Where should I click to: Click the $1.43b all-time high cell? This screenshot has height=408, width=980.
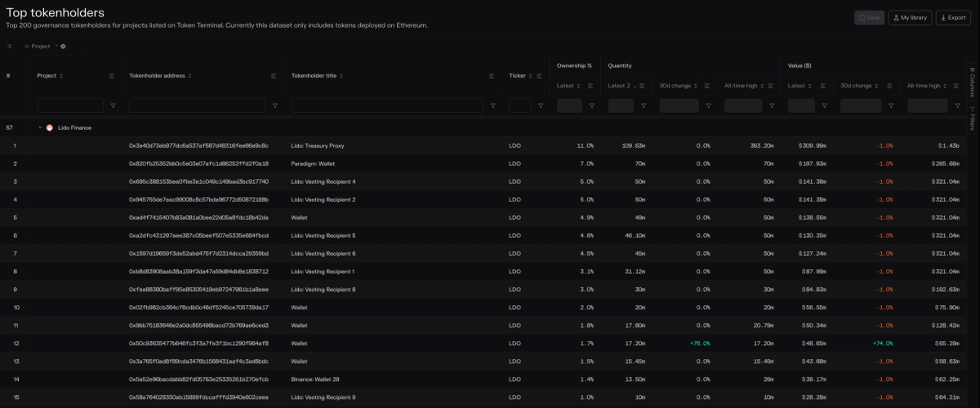[x=948, y=146]
